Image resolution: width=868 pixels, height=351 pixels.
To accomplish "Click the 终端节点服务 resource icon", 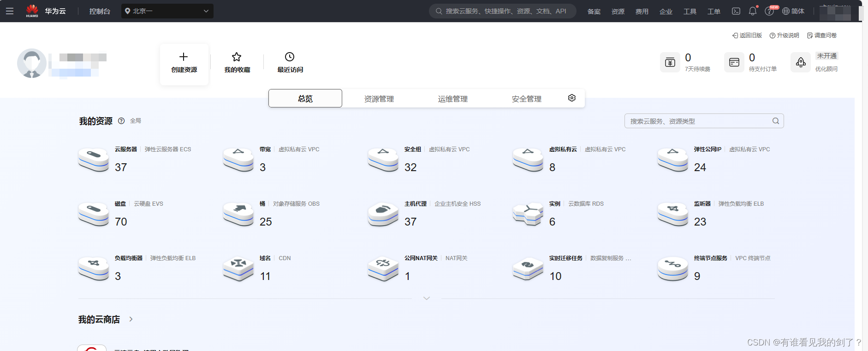I will click(673, 268).
